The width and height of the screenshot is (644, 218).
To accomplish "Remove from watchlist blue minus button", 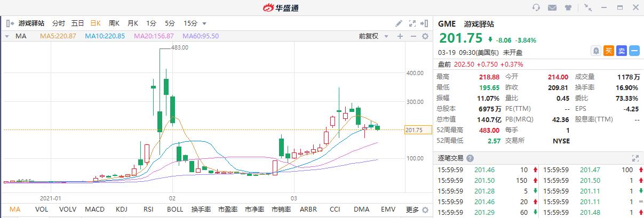I will click(x=634, y=51).
